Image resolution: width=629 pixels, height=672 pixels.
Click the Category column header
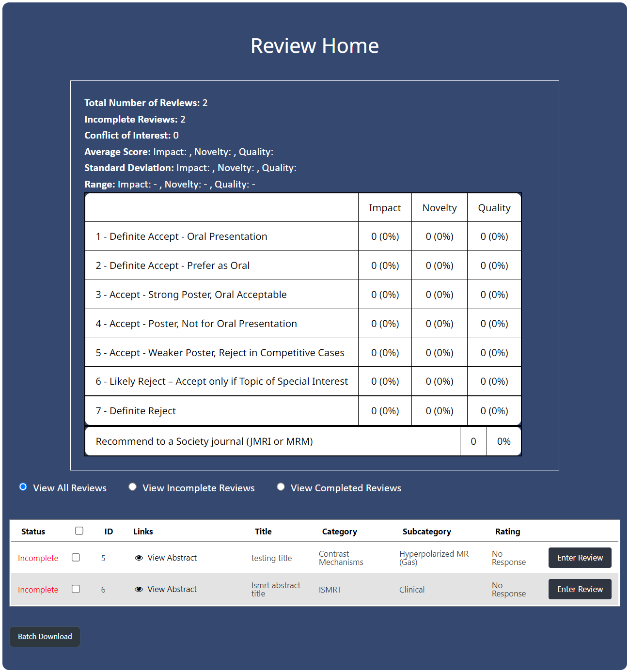point(339,532)
